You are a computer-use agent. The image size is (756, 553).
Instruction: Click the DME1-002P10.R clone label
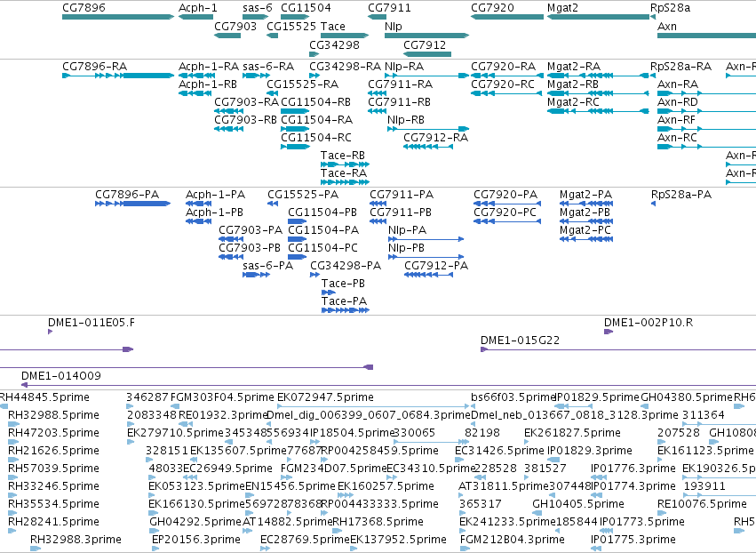(x=649, y=323)
